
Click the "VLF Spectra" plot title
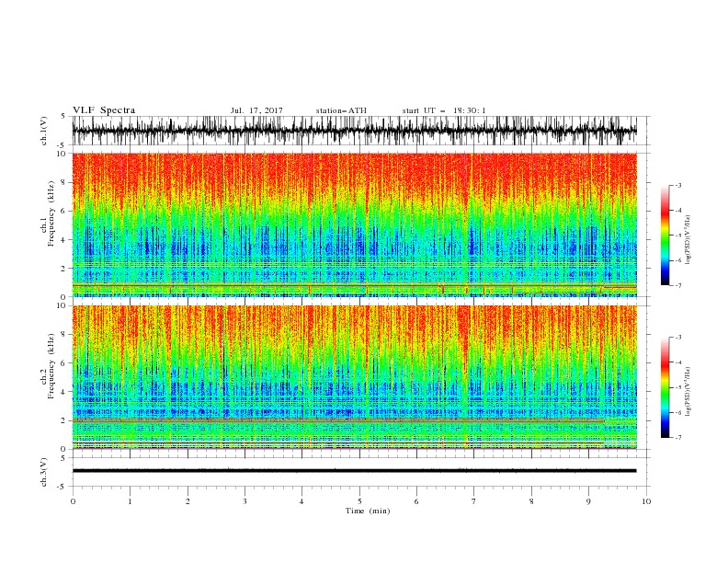coord(104,110)
